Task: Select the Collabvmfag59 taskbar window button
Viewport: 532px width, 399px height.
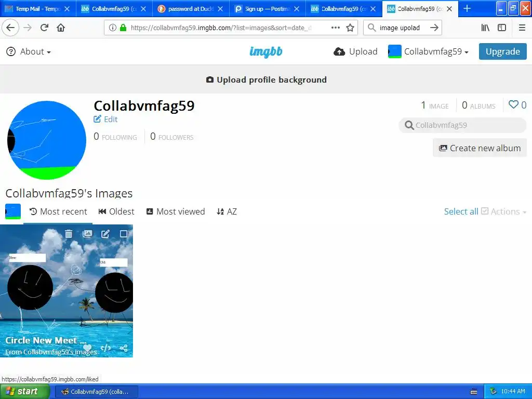Action: (96, 392)
